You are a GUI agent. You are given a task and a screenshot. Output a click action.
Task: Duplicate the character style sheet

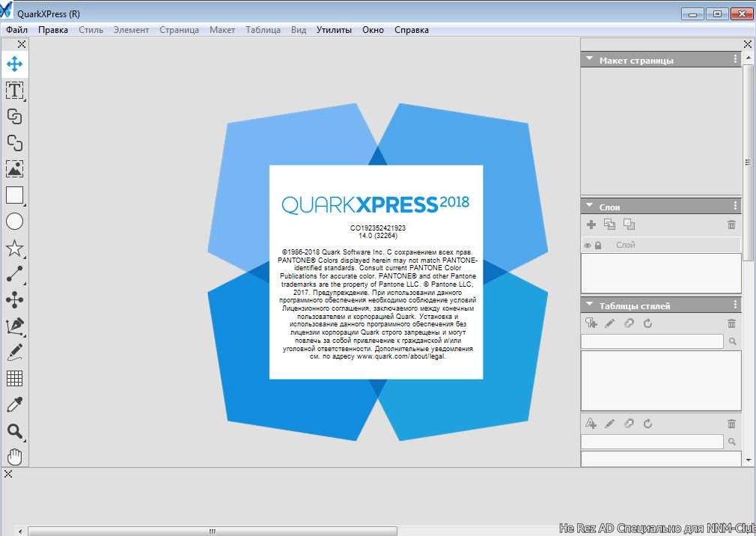(629, 424)
